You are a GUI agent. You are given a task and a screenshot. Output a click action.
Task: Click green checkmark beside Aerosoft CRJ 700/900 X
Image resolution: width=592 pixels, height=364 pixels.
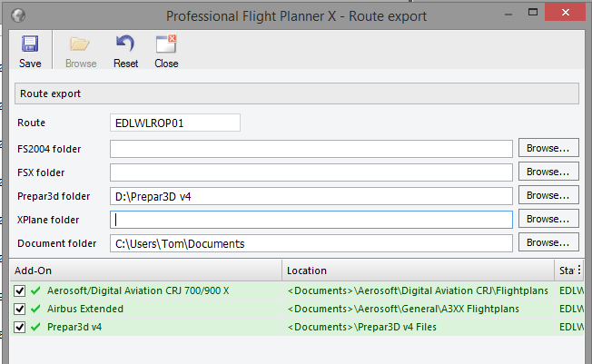pyautogui.click(x=35, y=290)
